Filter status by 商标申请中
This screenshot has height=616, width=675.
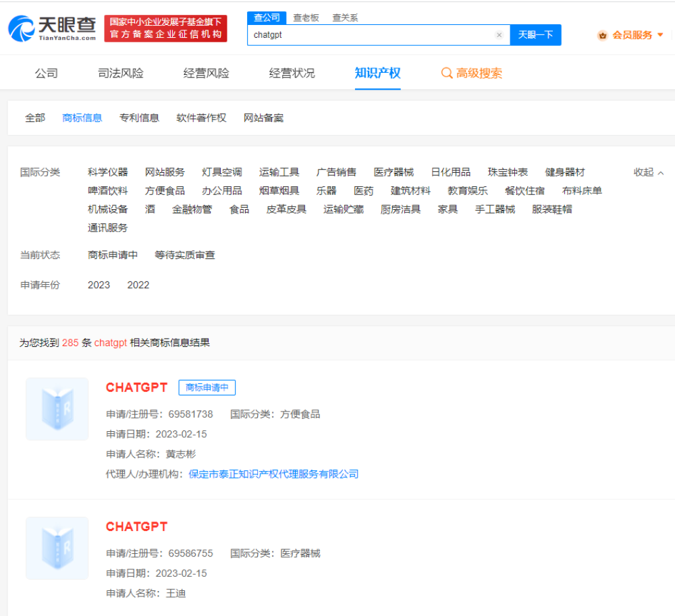click(113, 255)
